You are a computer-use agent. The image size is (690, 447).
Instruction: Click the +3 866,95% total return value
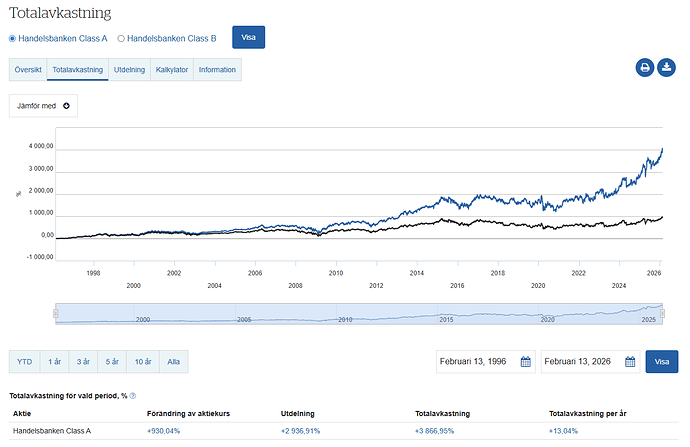coord(434,431)
